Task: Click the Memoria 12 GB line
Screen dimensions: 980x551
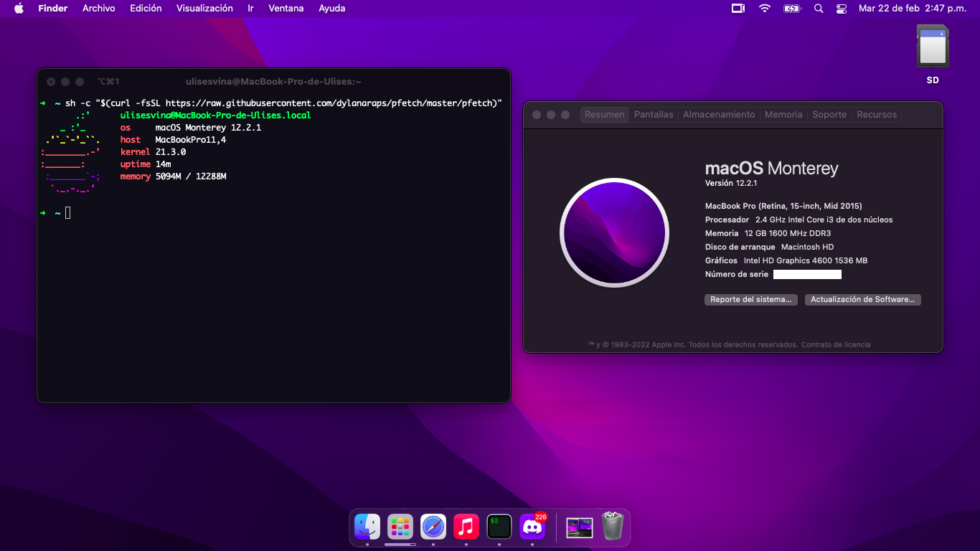Action: (x=768, y=233)
